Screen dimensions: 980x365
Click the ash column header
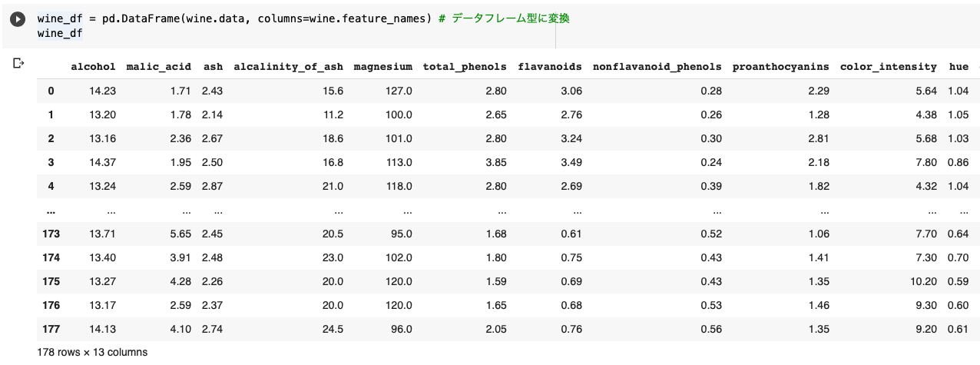click(x=213, y=67)
